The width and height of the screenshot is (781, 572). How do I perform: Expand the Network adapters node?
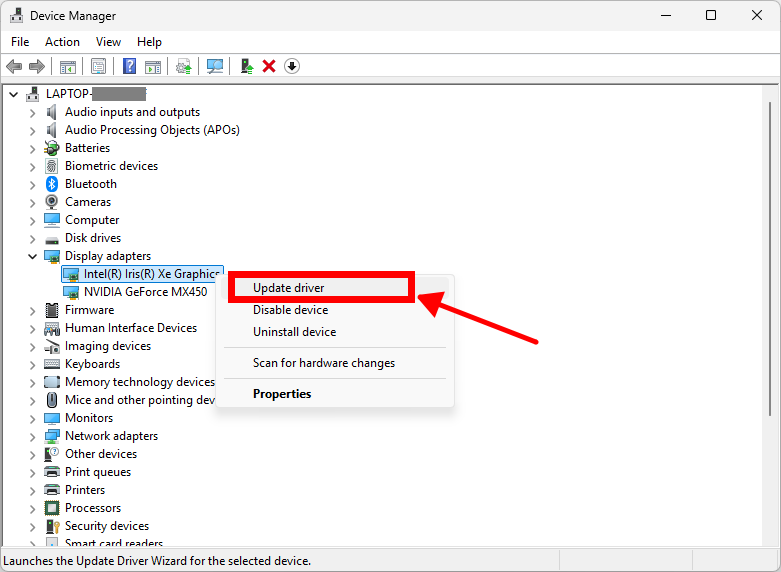pos(32,436)
